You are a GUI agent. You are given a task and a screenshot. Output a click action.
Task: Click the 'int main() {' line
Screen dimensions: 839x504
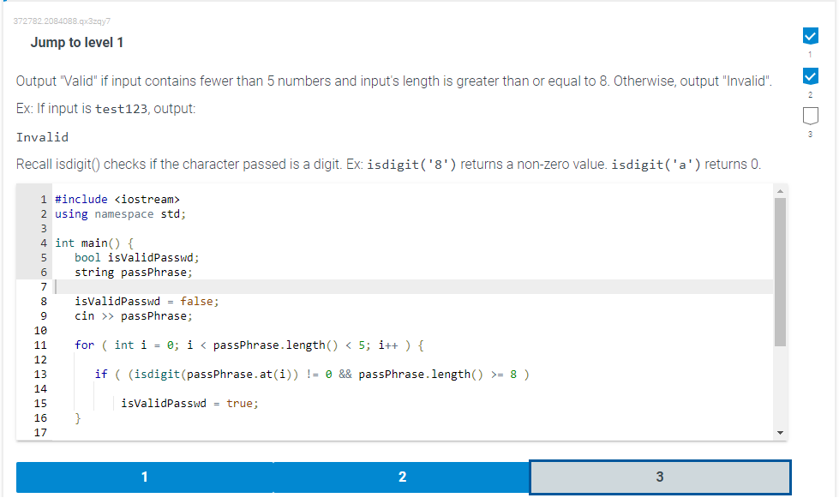(x=94, y=243)
